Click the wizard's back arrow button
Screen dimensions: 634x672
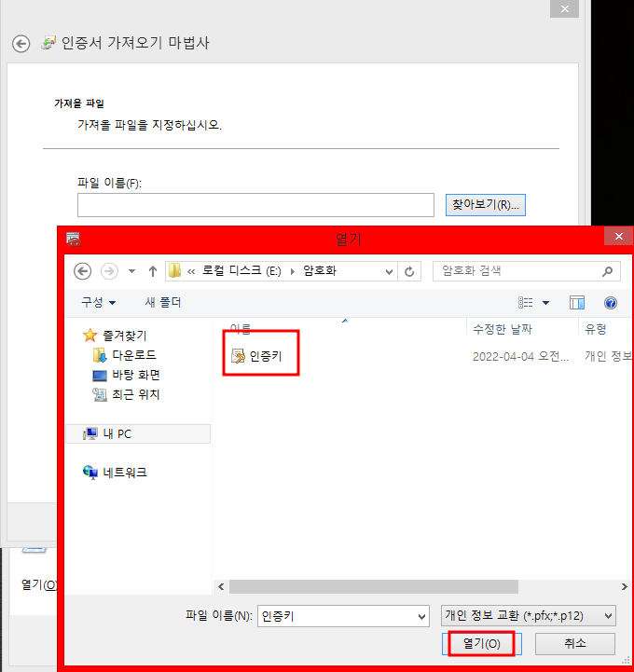pyautogui.click(x=21, y=44)
